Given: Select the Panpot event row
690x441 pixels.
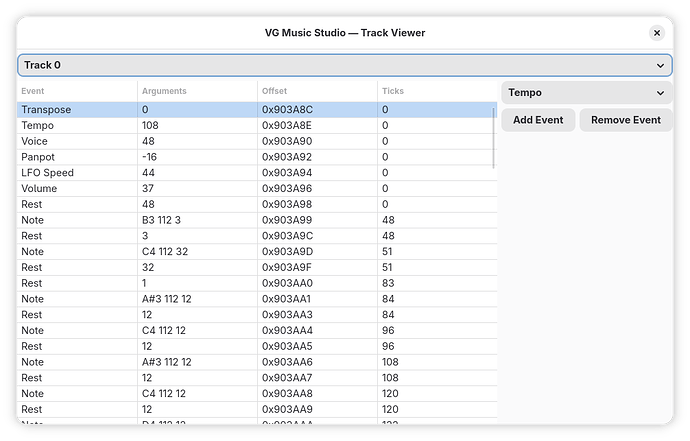Looking at the screenshot, I should [x=257, y=157].
